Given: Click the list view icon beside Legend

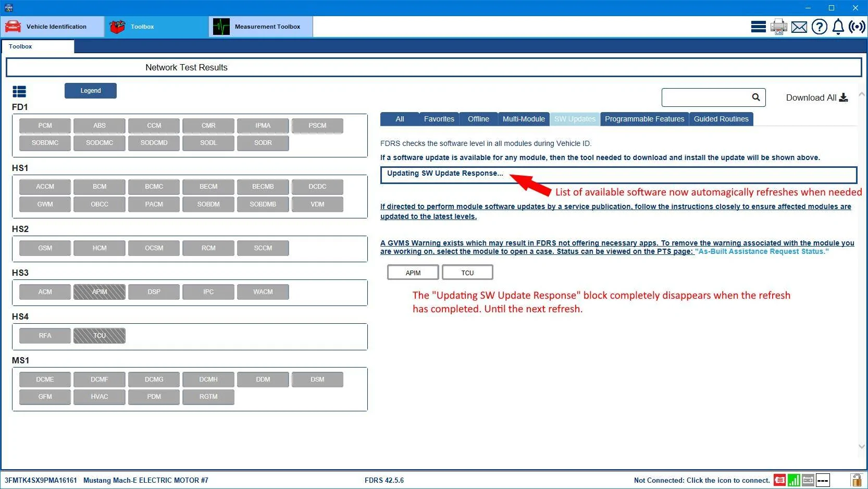Looking at the screenshot, I should click(x=19, y=92).
